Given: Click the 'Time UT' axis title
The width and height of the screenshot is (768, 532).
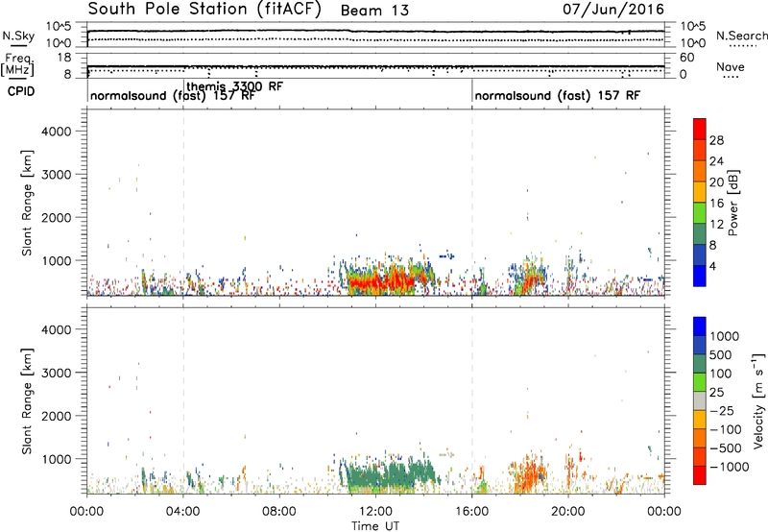Looking at the screenshot, I should tap(375, 526).
